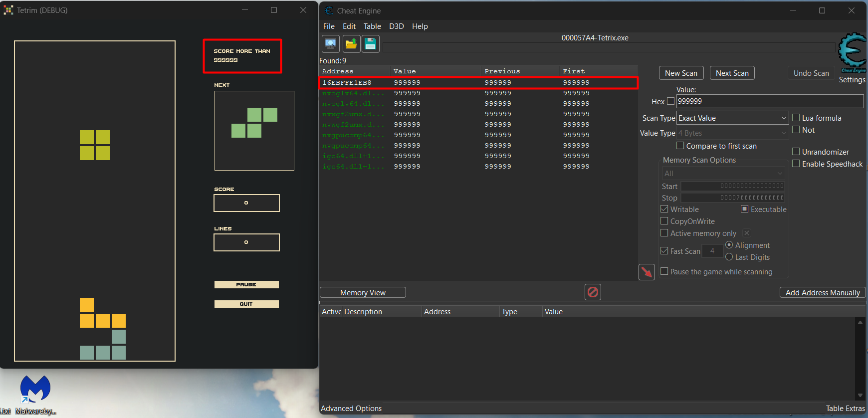Open the File menu
Image resolution: width=868 pixels, height=418 pixels.
(x=329, y=26)
